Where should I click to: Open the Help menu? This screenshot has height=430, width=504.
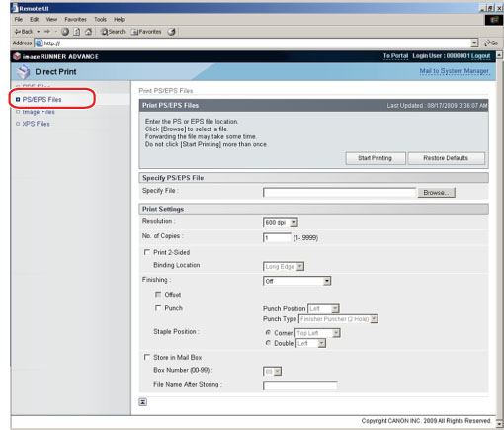point(119,19)
